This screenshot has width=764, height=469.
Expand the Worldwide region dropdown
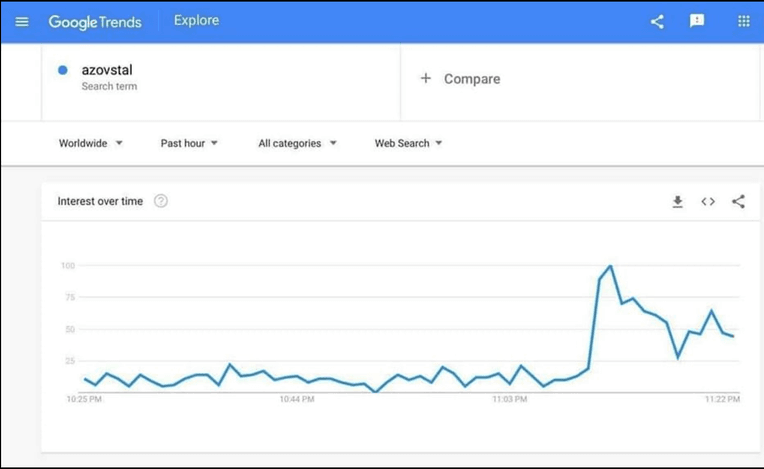[x=91, y=143]
